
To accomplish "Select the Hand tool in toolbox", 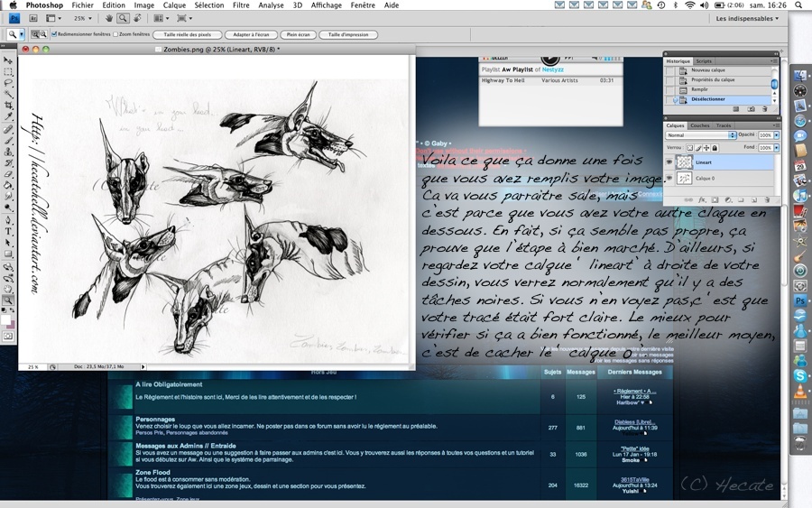I will coord(8,289).
